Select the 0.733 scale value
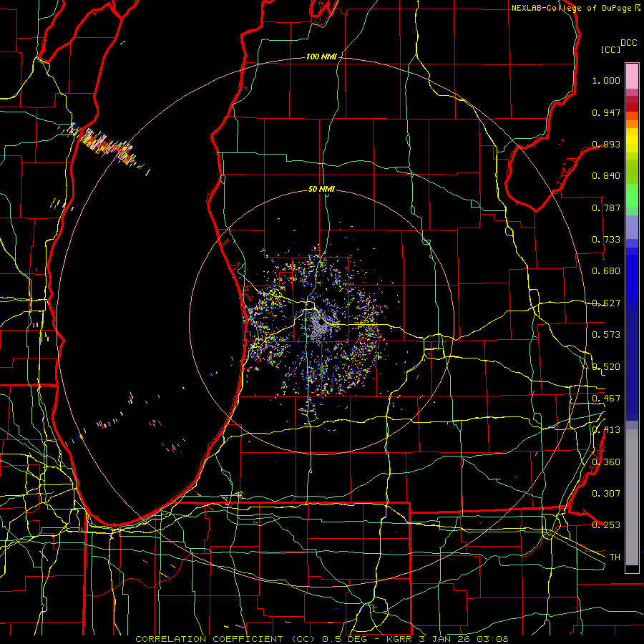Screen dimensions: 644x644 (606, 240)
